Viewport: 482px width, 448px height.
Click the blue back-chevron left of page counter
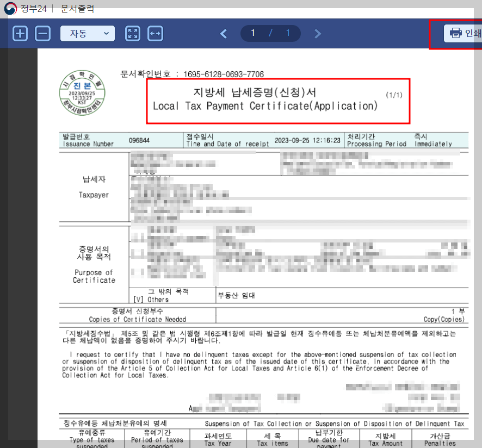tap(223, 33)
